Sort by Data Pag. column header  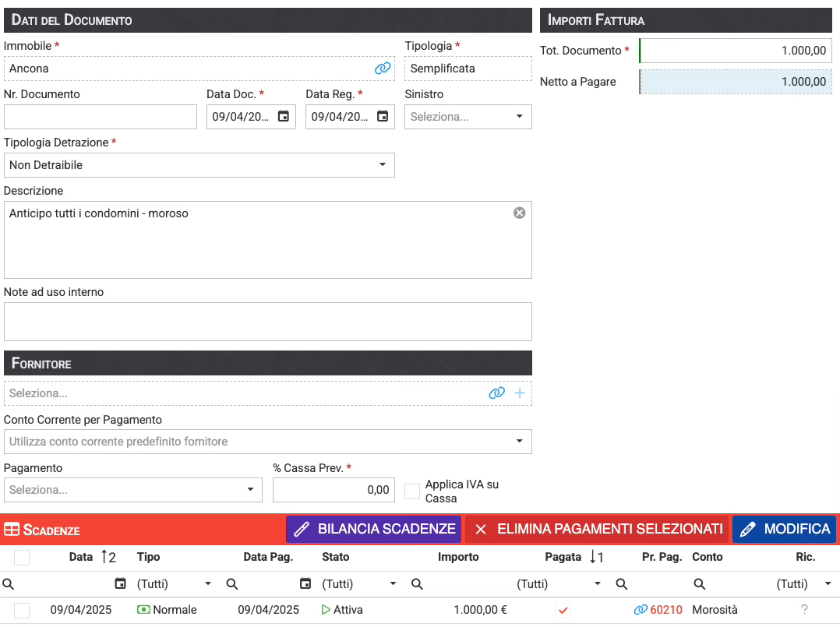point(268,557)
